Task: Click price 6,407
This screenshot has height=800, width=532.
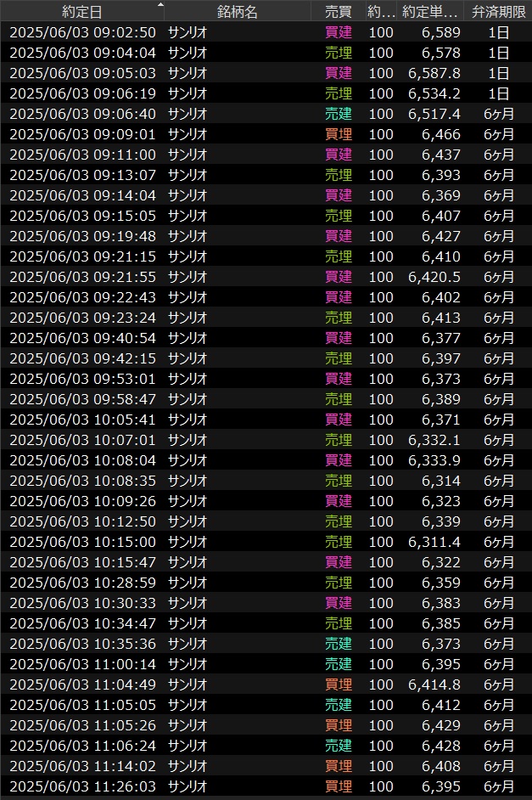Action: pos(440,216)
